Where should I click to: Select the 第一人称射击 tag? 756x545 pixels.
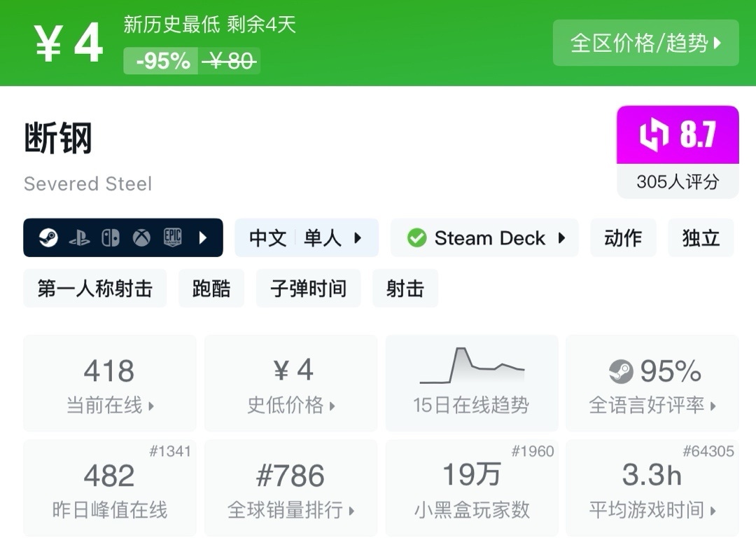(x=95, y=289)
